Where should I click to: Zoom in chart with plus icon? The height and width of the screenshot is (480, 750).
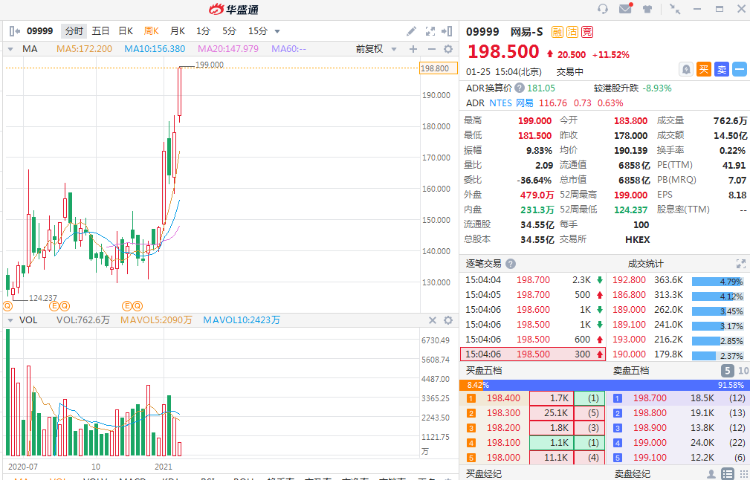coord(413,49)
